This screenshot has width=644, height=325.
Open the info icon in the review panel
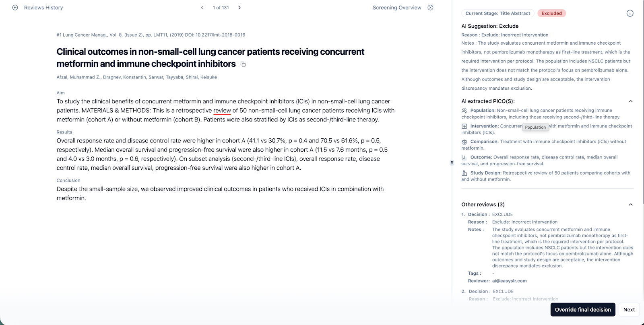[630, 13]
